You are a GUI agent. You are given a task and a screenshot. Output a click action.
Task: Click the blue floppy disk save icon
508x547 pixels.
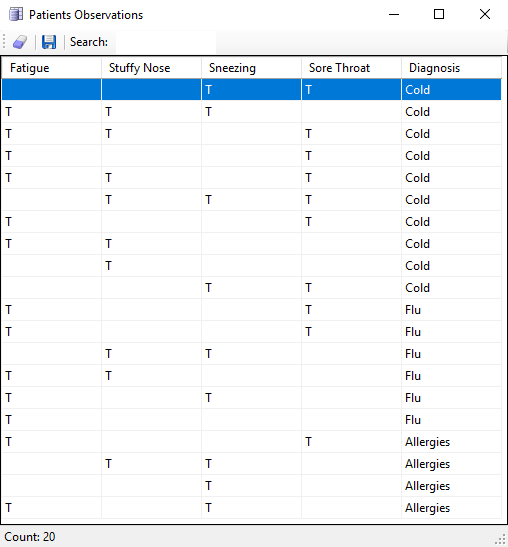[49, 42]
